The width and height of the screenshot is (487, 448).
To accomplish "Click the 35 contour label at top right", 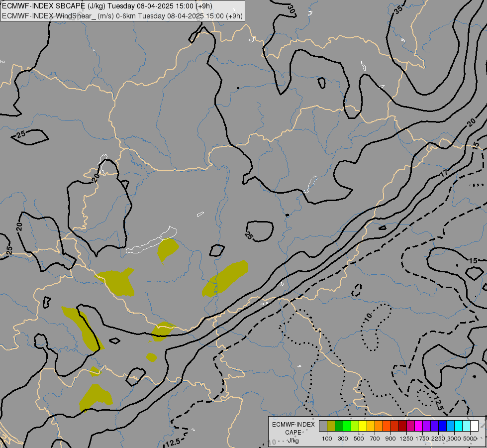I will tap(398, 9).
